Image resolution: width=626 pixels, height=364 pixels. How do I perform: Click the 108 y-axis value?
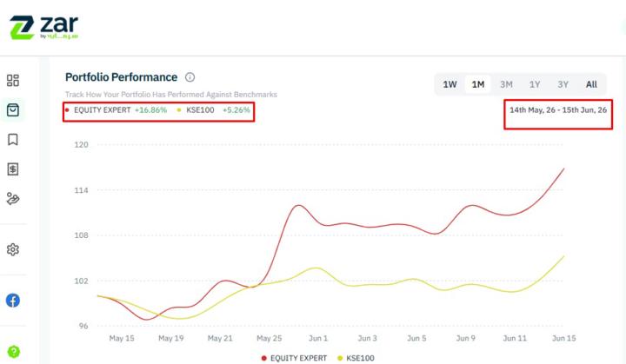81,235
